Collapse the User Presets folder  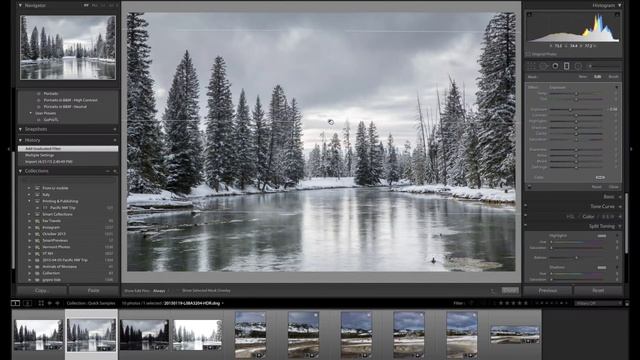coord(30,113)
